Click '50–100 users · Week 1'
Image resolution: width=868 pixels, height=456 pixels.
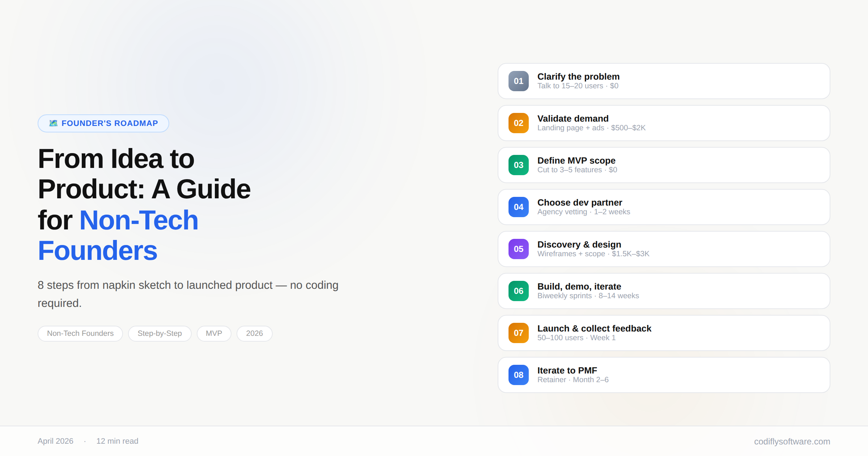576,338
